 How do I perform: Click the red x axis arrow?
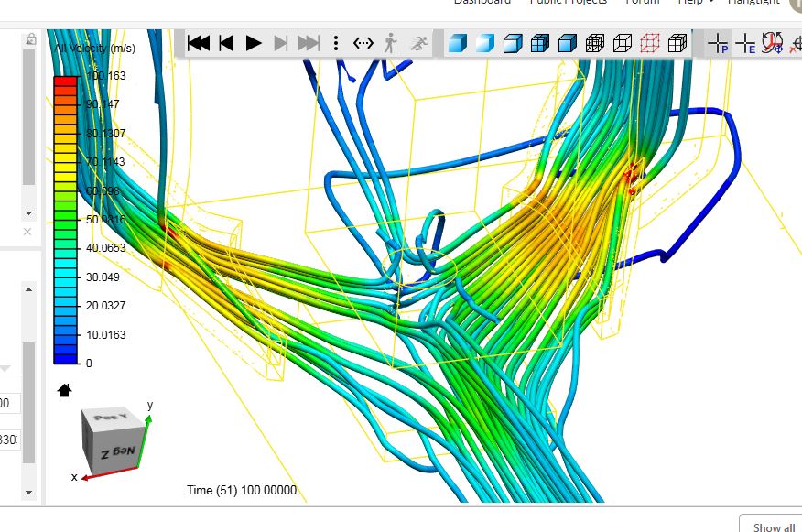tap(108, 473)
